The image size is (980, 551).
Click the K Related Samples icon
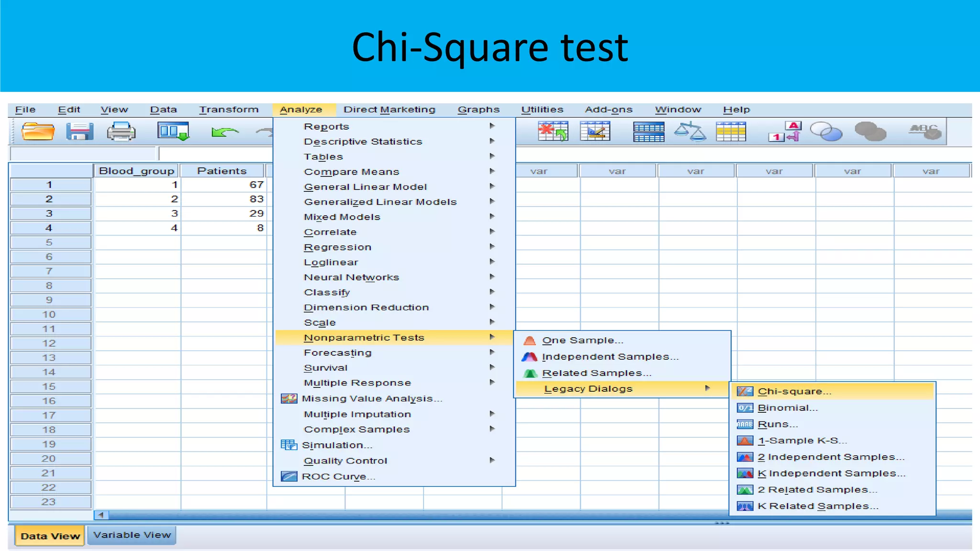click(745, 506)
